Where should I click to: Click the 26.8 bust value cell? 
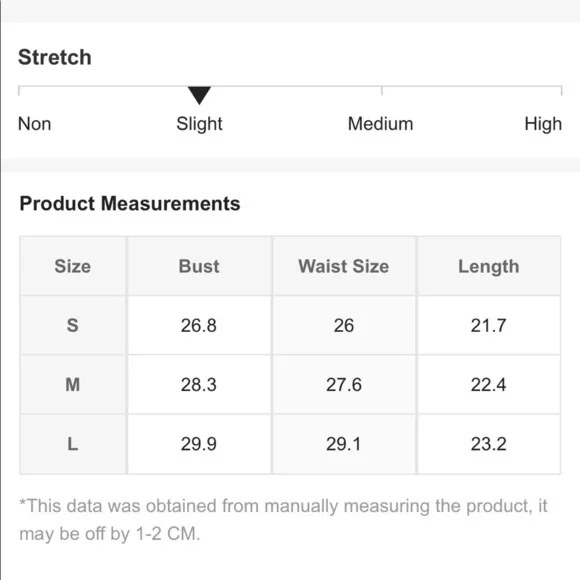tap(199, 326)
